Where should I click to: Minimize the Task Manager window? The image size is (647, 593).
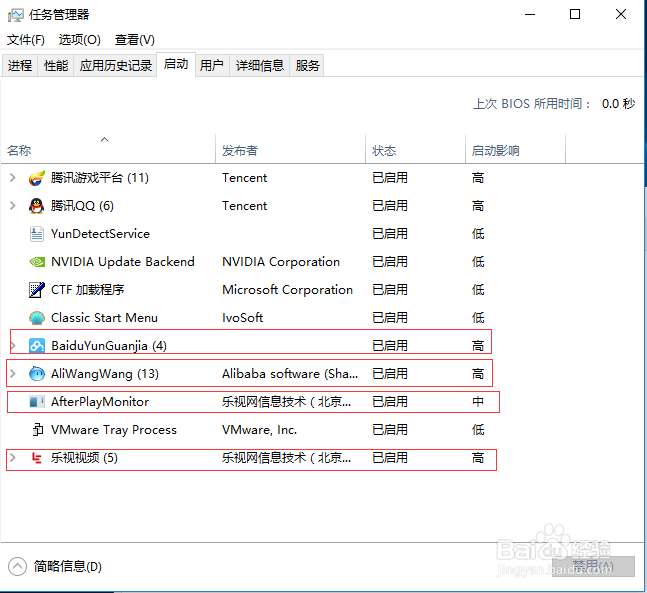click(530, 15)
